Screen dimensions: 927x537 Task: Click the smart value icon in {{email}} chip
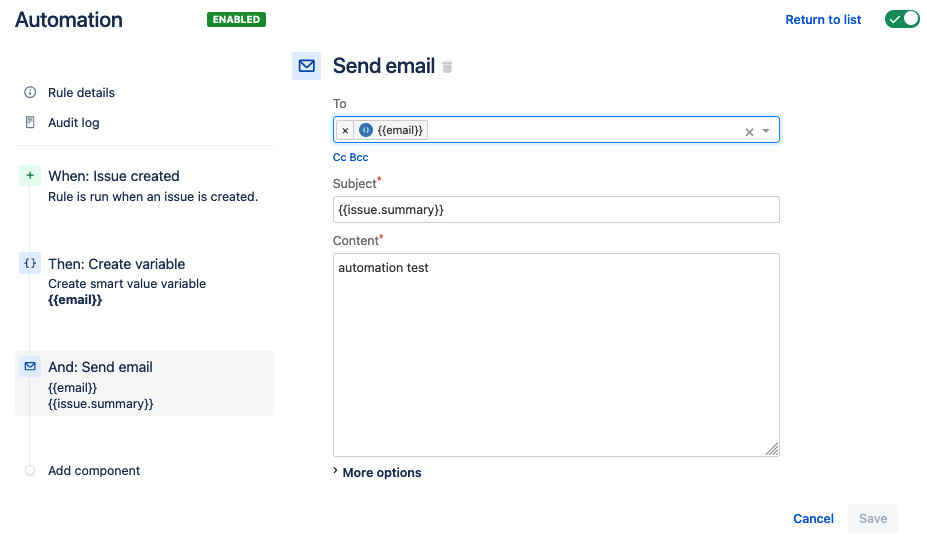click(366, 130)
